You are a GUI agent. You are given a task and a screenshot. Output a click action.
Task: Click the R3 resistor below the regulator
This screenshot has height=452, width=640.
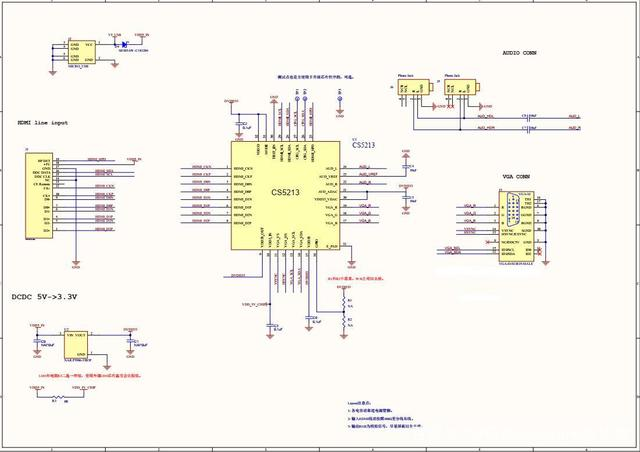click(58, 397)
